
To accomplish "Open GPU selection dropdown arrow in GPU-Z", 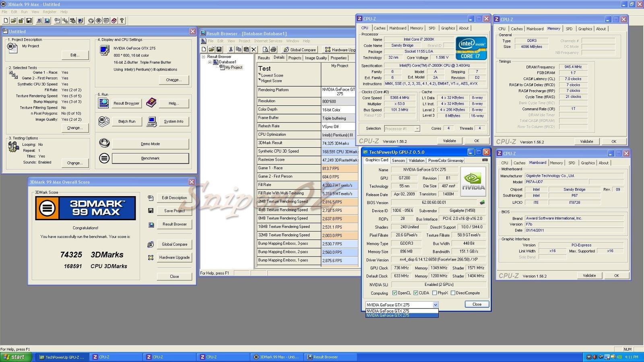I will 435,305.
